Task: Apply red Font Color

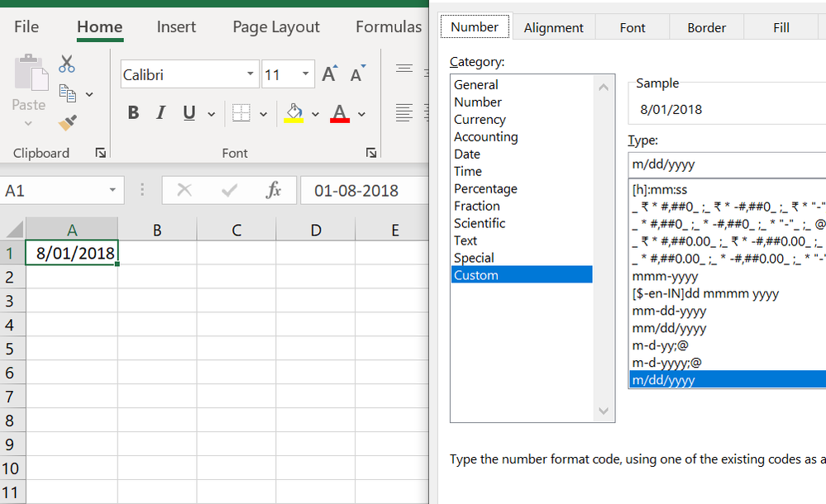Action: [x=340, y=112]
